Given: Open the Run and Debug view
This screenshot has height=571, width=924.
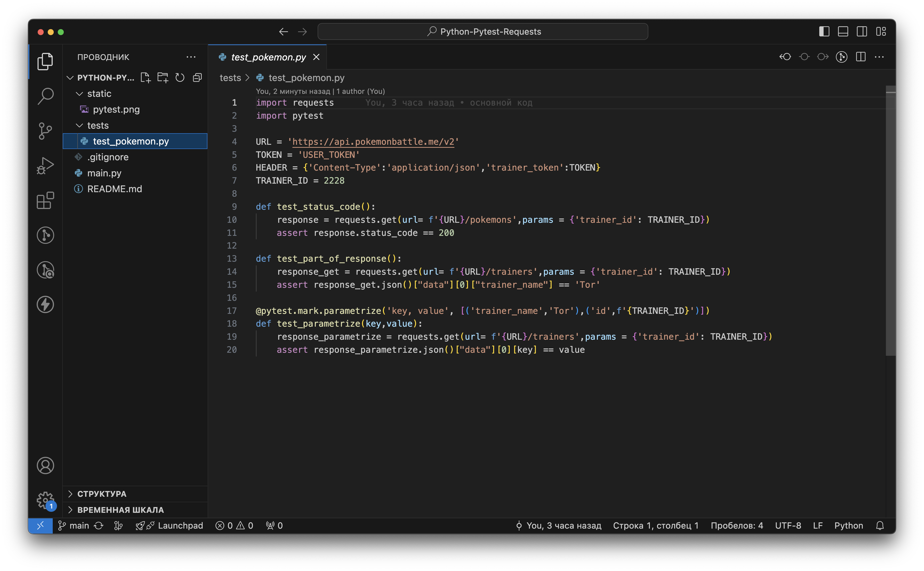Looking at the screenshot, I should 45,165.
